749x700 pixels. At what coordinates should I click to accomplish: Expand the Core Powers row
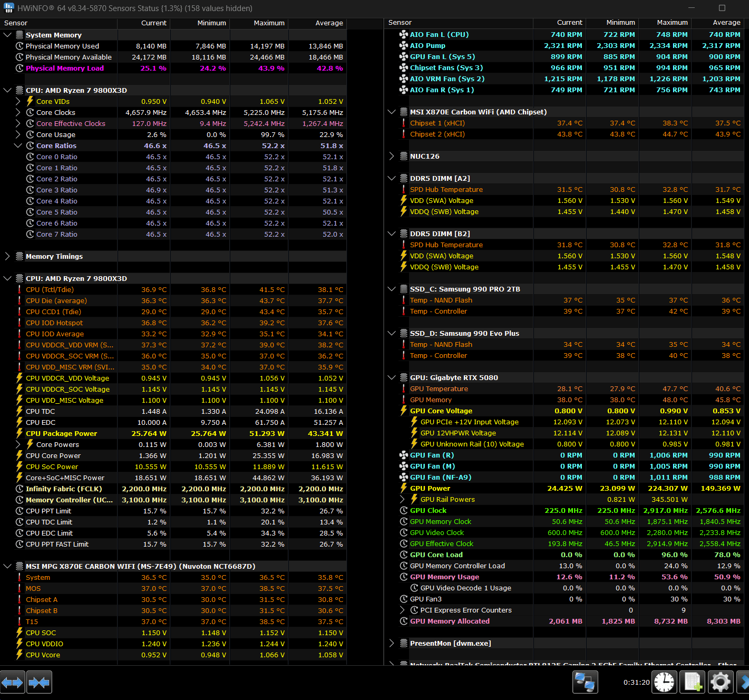point(18,445)
